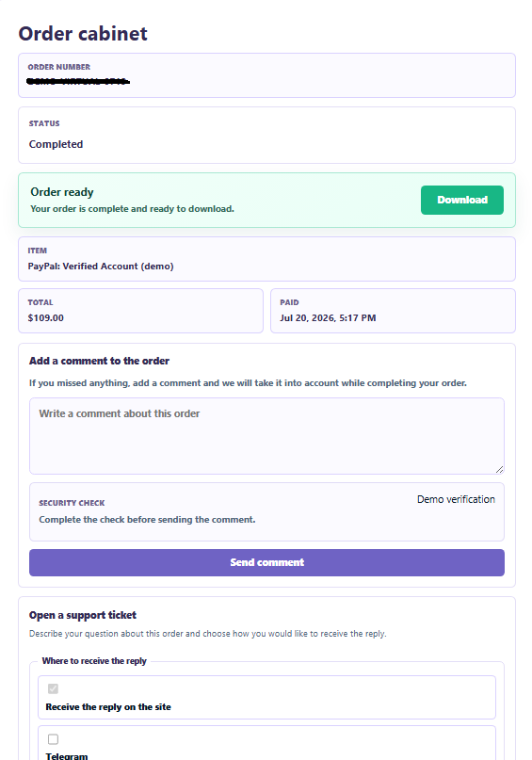
Task: Click the 'Order ready' banner heading
Action: [x=62, y=192]
